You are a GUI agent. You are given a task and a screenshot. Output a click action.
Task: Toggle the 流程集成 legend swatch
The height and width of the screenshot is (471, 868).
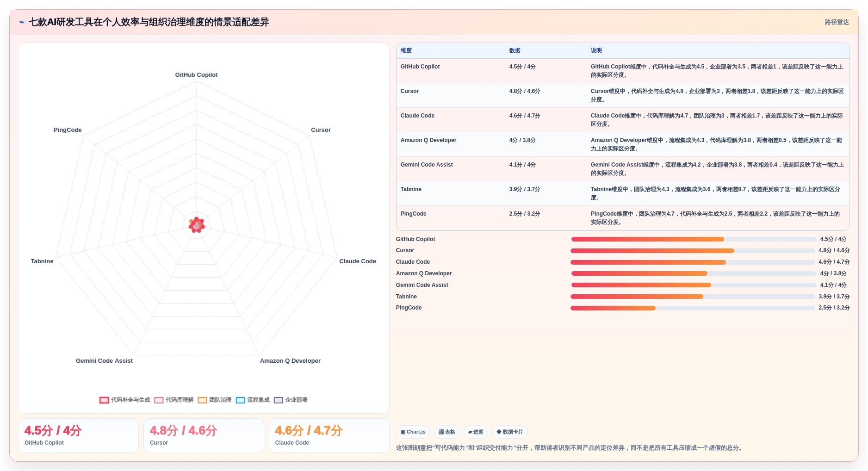(240, 400)
